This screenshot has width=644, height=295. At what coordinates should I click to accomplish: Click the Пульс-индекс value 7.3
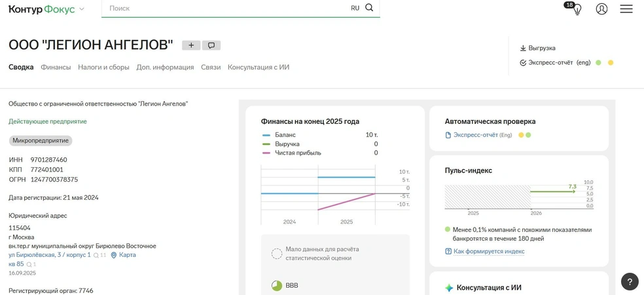click(x=572, y=187)
